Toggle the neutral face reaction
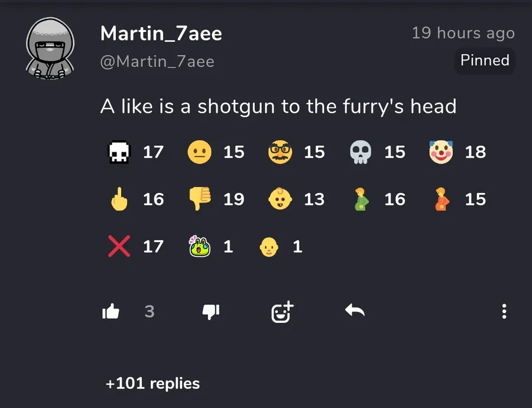This screenshot has width=532, height=408. click(216, 152)
